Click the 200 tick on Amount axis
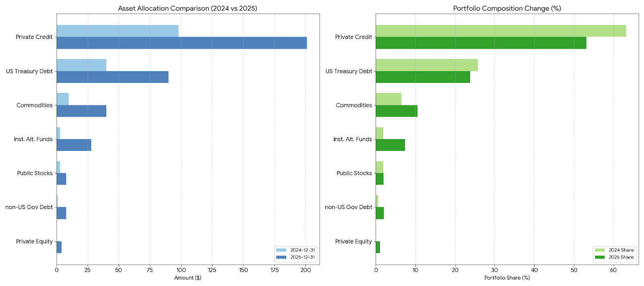 305,270
